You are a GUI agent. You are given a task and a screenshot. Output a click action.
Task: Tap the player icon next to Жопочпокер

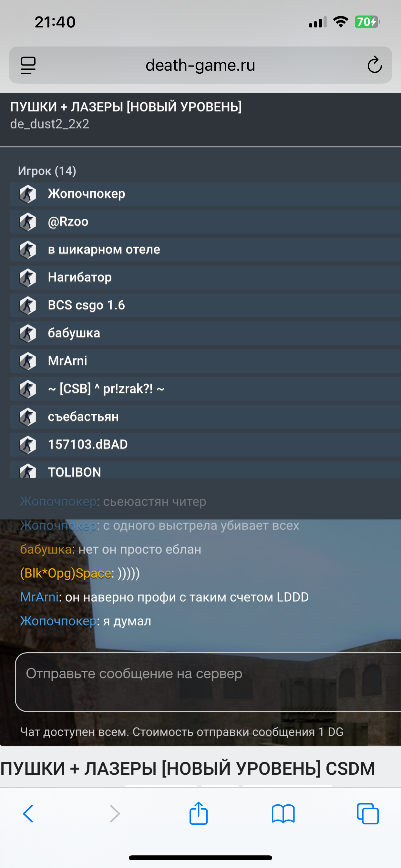28,194
